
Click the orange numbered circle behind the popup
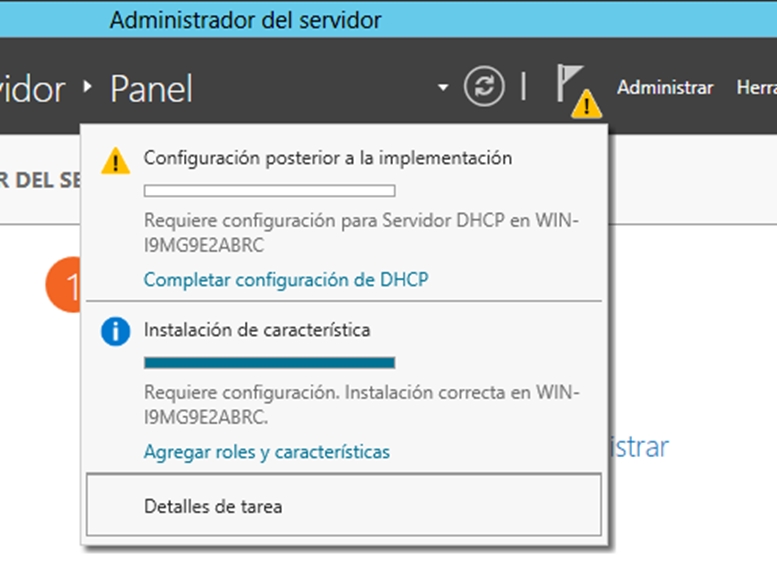tap(60, 287)
